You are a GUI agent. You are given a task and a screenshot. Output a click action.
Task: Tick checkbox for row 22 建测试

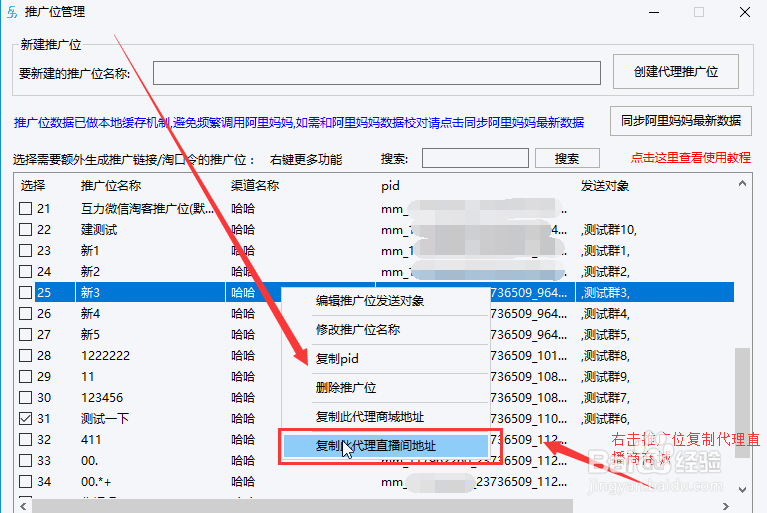25,230
